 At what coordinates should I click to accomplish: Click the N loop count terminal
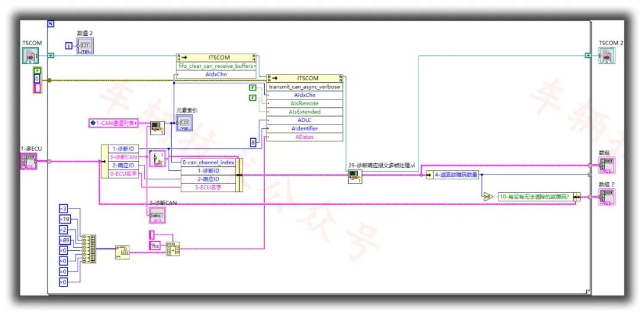point(51,24)
